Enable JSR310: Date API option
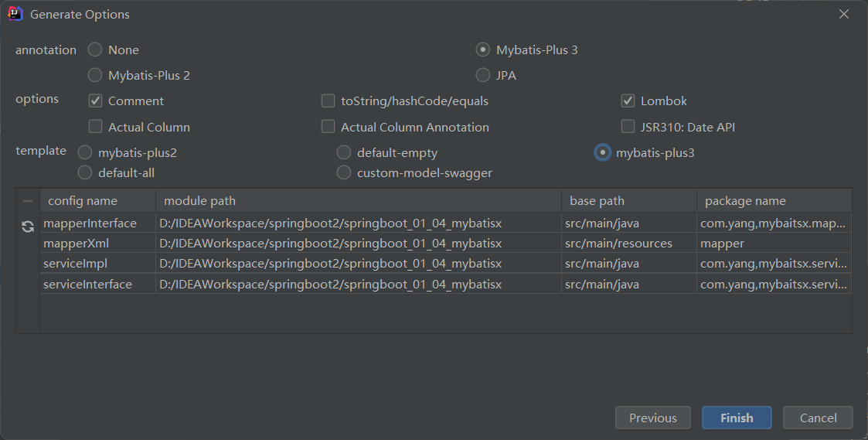The width and height of the screenshot is (868, 440). [x=628, y=127]
